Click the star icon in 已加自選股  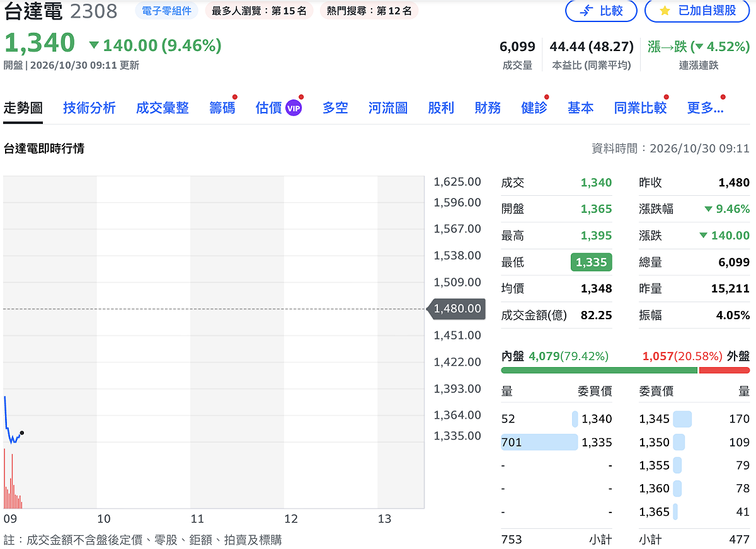click(665, 11)
